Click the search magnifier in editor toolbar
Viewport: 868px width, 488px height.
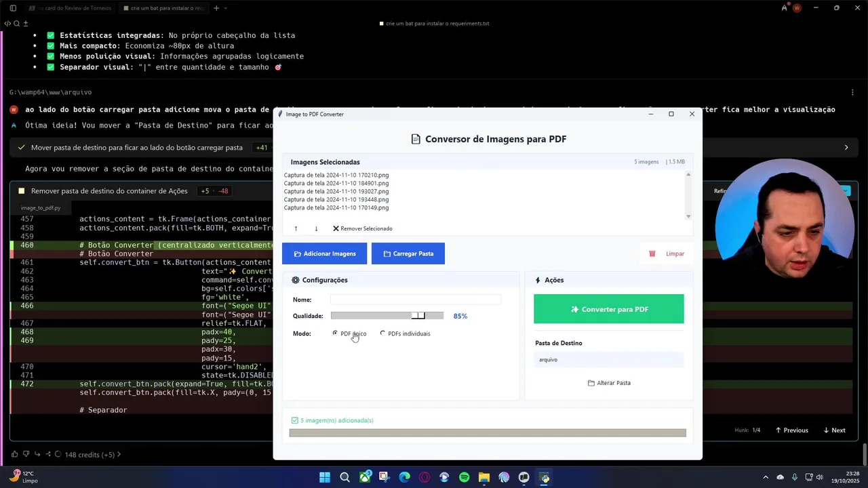click(16, 23)
